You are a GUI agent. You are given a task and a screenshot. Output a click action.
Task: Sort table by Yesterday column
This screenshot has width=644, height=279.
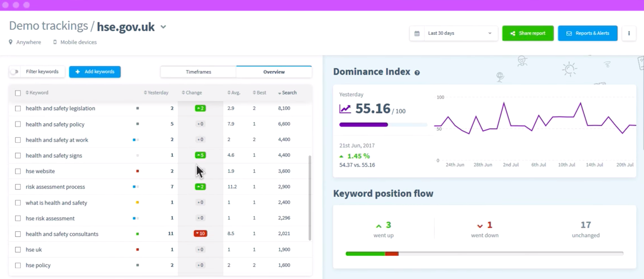[x=156, y=93]
